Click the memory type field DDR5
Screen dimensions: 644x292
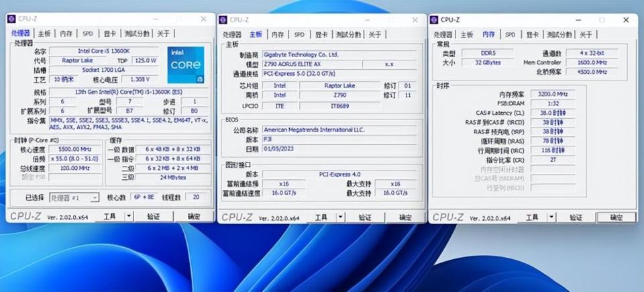pyautogui.click(x=488, y=53)
